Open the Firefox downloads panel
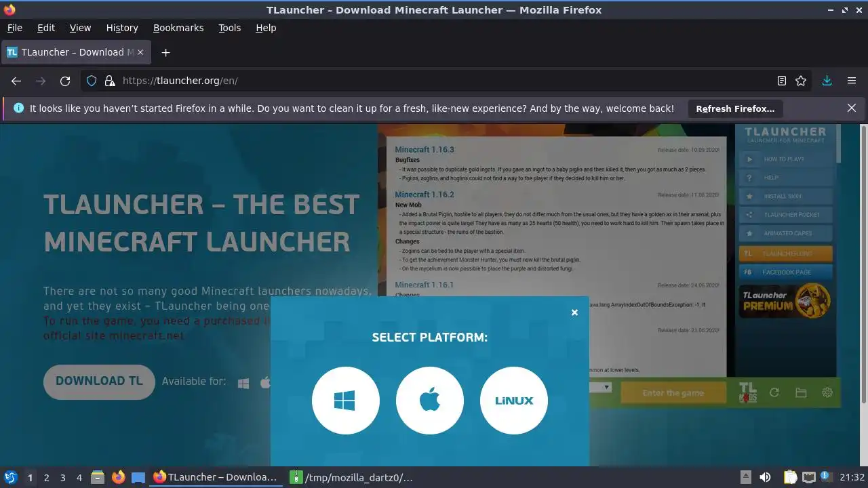The image size is (868, 488). pyautogui.click(x=827, y=81)
